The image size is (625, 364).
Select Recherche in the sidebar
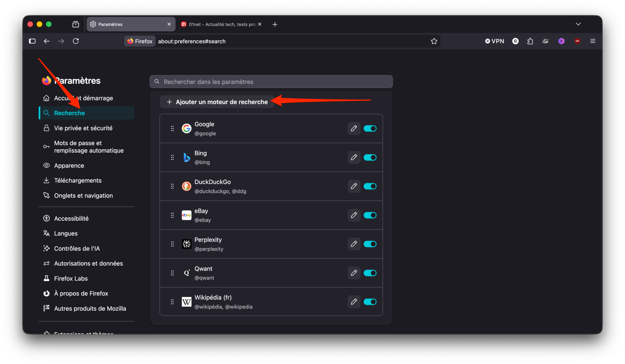click(x=87, y=113)
